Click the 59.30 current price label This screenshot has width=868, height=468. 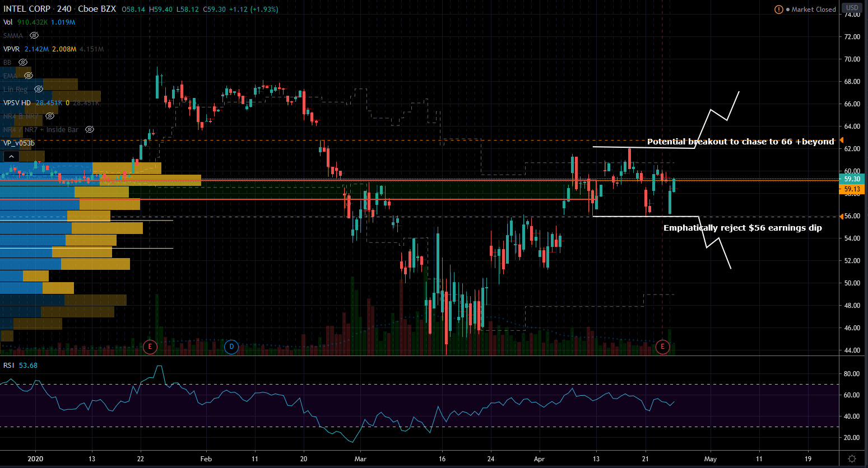(852, 179)
